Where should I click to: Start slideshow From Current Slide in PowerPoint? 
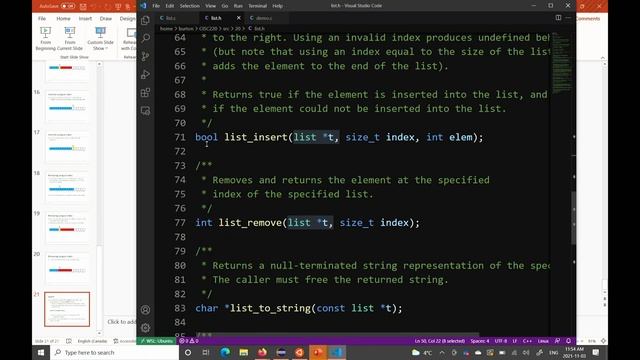[x=70, y=39]
